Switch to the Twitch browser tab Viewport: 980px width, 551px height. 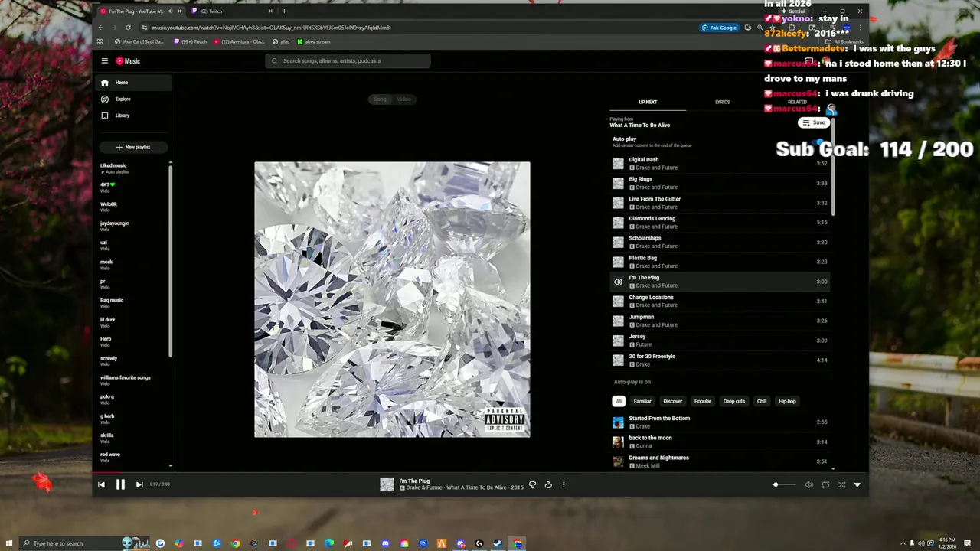click(x=231, y=11)
